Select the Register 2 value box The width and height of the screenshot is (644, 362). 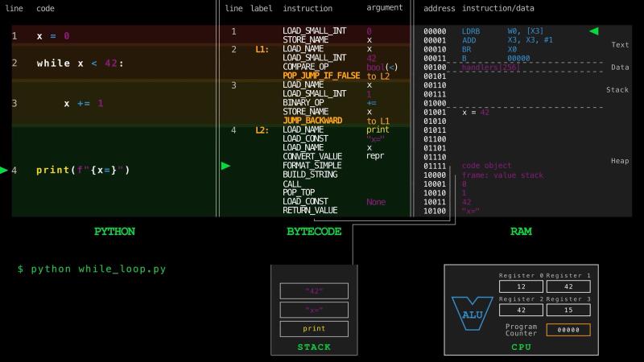click(521, 310)
